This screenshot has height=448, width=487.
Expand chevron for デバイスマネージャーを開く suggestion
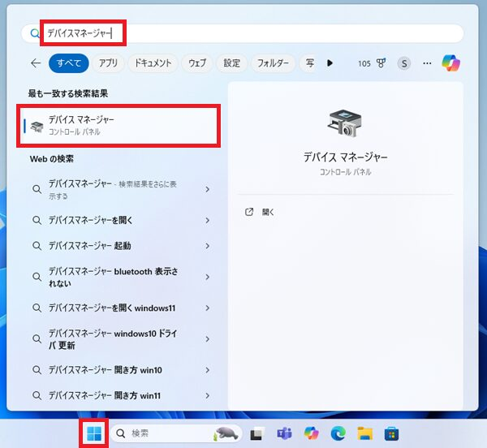[208, 221]
